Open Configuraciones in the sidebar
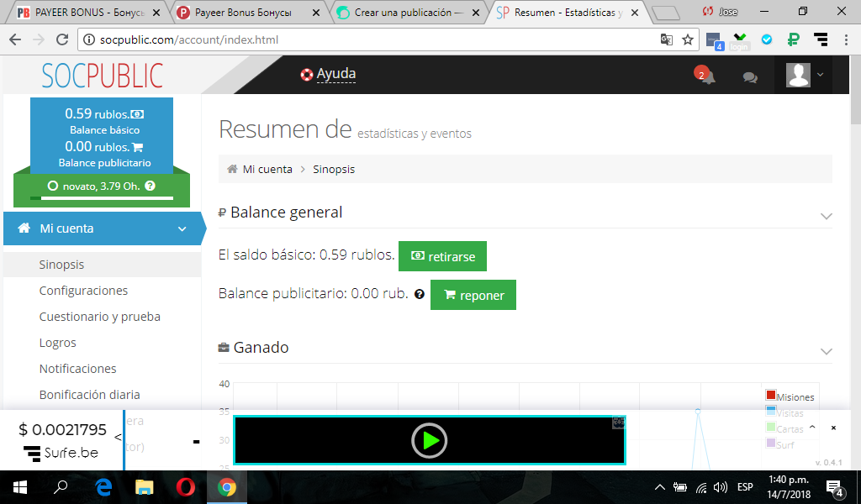 tap(83, 291)
